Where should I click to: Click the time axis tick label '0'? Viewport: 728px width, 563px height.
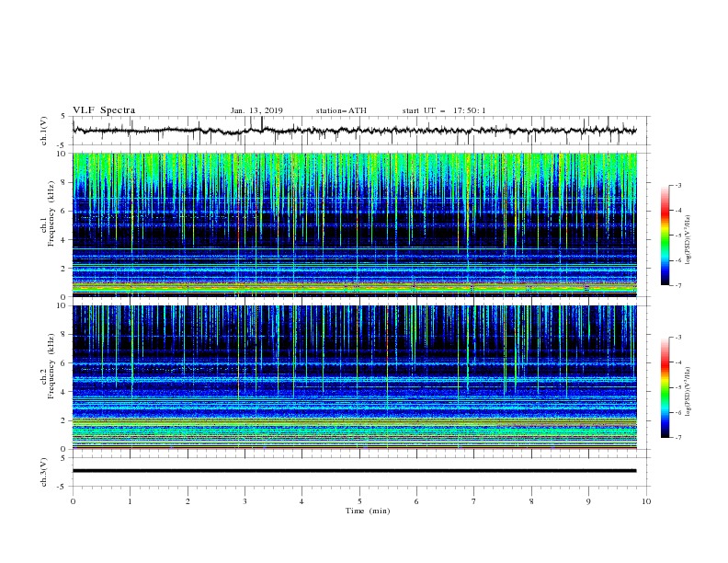(73, 501)
